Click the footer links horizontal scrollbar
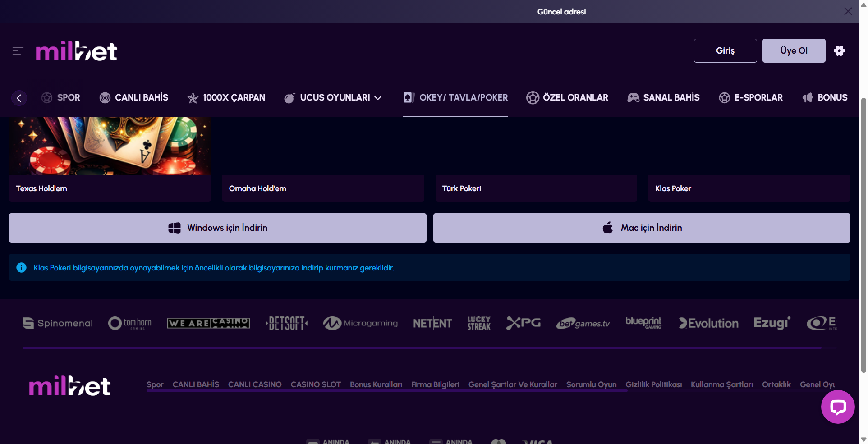 387,391
